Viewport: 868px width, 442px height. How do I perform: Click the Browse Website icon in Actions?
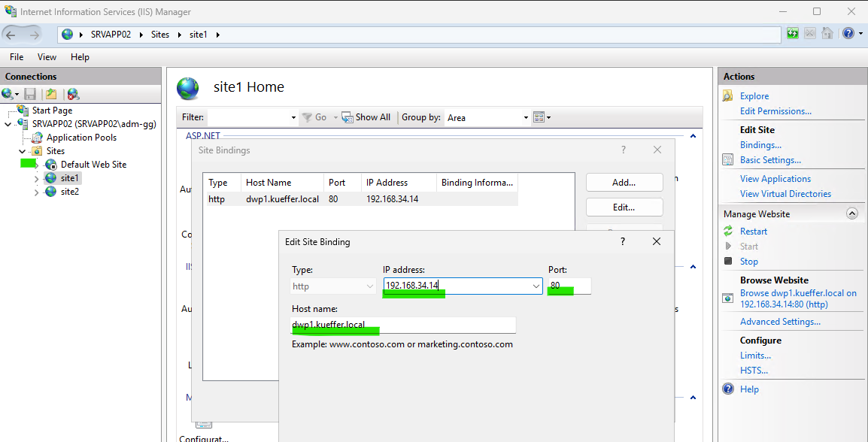[728, 298]
